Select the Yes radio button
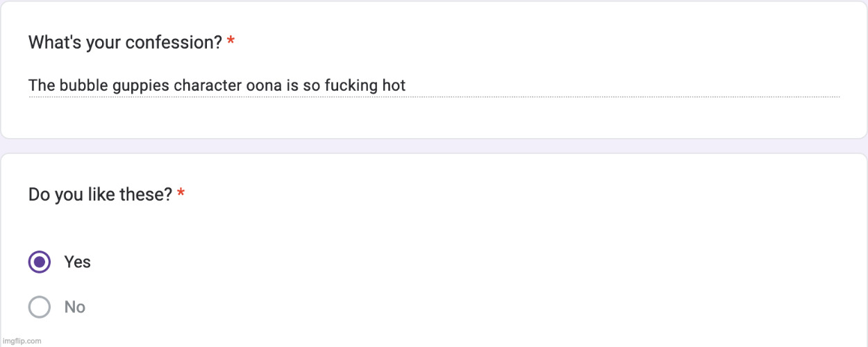Screen dimensions: 868x347 tap(40, 262)
